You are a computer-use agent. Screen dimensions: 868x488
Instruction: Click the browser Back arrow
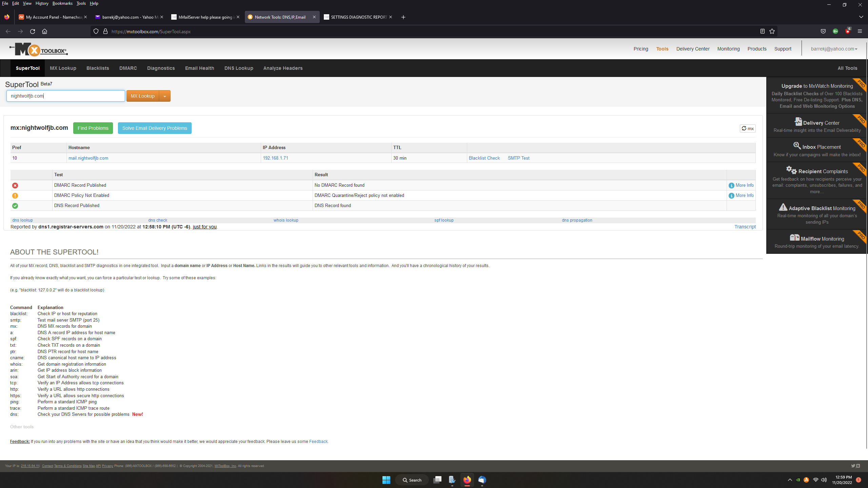point(8,31)
